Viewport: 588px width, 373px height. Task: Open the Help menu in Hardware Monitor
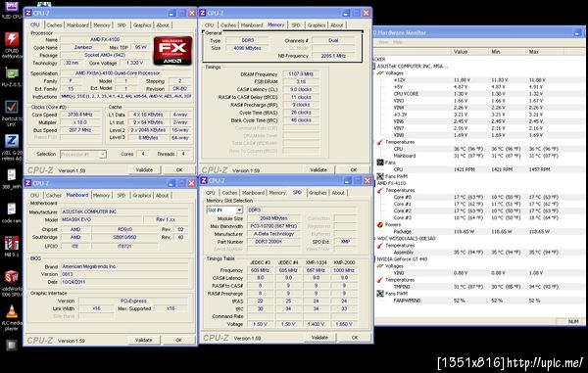[397, 42]
